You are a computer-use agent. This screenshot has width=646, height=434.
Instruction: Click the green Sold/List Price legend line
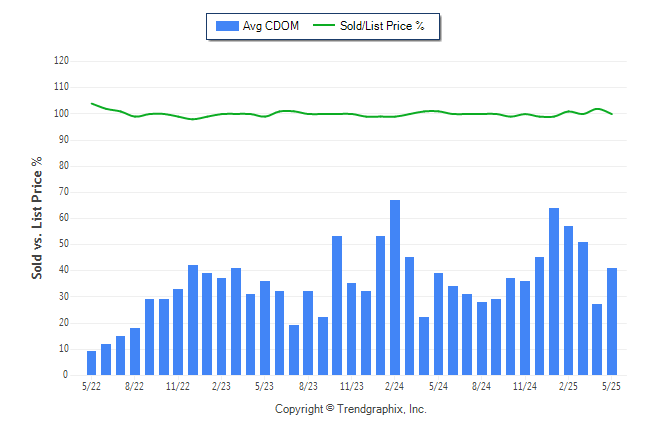(x=324, y=25)
